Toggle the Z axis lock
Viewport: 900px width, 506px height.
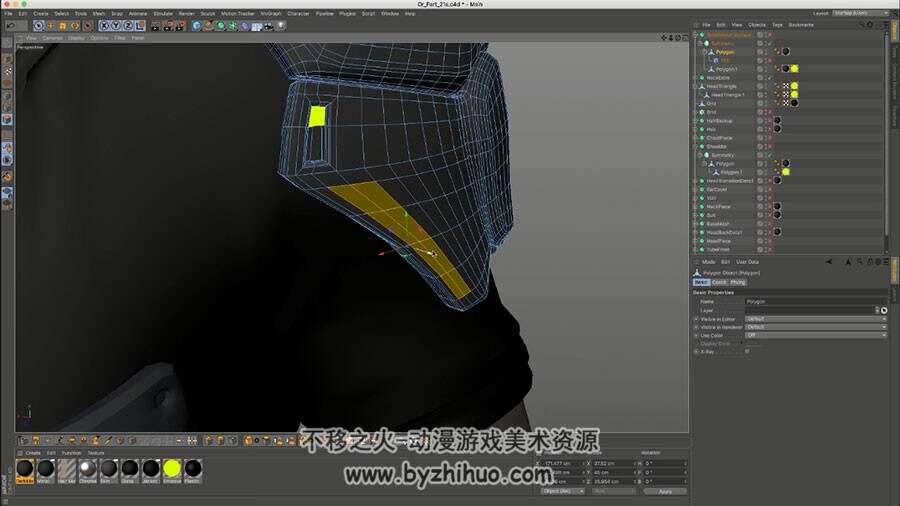128,26
